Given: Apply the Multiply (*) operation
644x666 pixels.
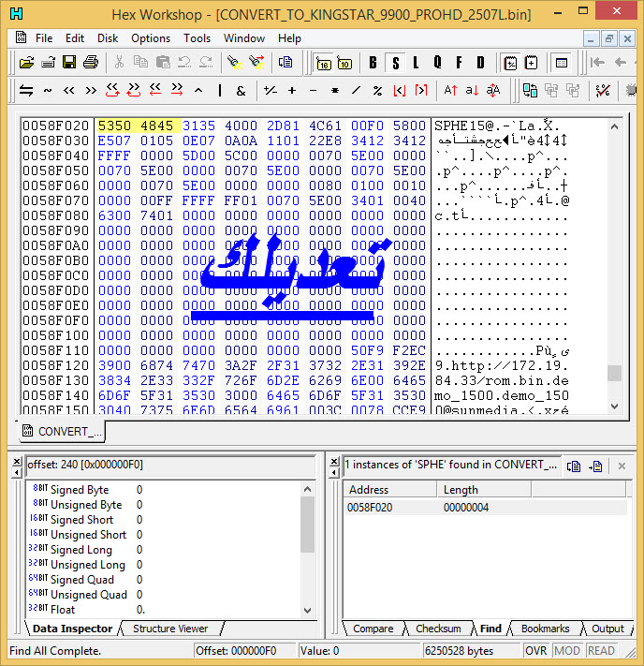Looking at the screenshot, I should tap(335, 91).
